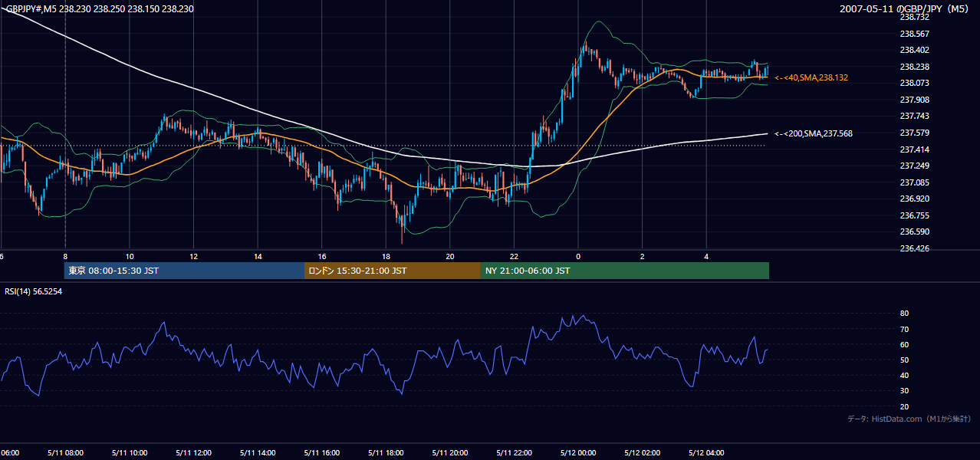Click the hour 22 tick under price chart
Viewport: 980px width, 460px height.
(x=514, y=256)
